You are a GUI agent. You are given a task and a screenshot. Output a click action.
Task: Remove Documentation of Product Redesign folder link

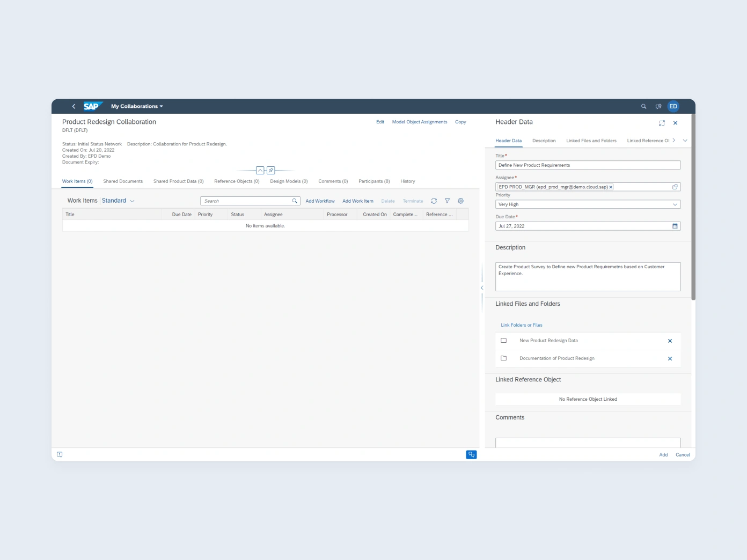(x=670, y=359)
